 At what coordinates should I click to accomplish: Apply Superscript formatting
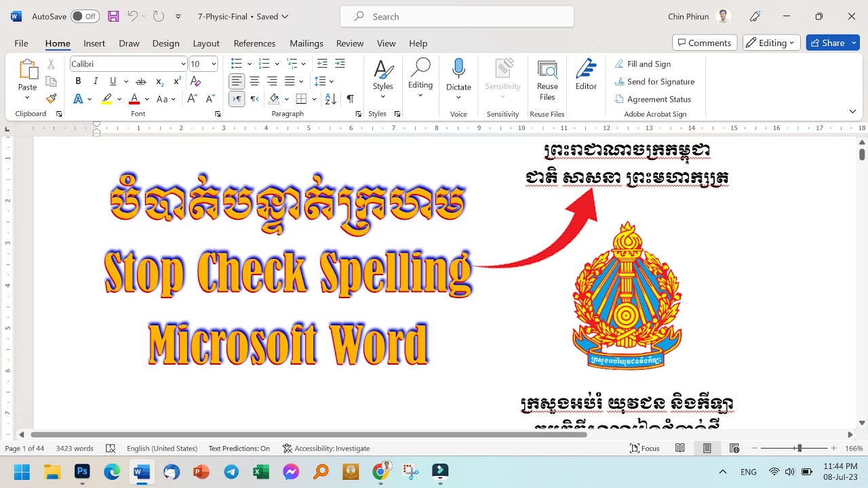point(177,81)
